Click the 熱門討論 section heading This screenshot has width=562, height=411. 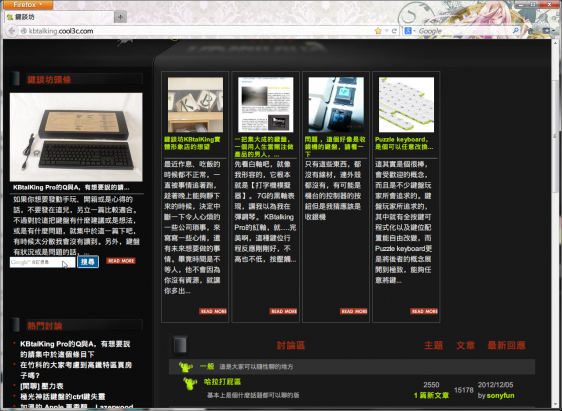pyautogui.click(x=45, y=326)
